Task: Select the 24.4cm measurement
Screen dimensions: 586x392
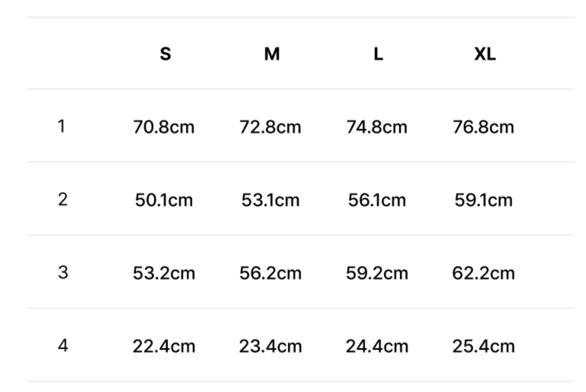Action: click(377, 346)
